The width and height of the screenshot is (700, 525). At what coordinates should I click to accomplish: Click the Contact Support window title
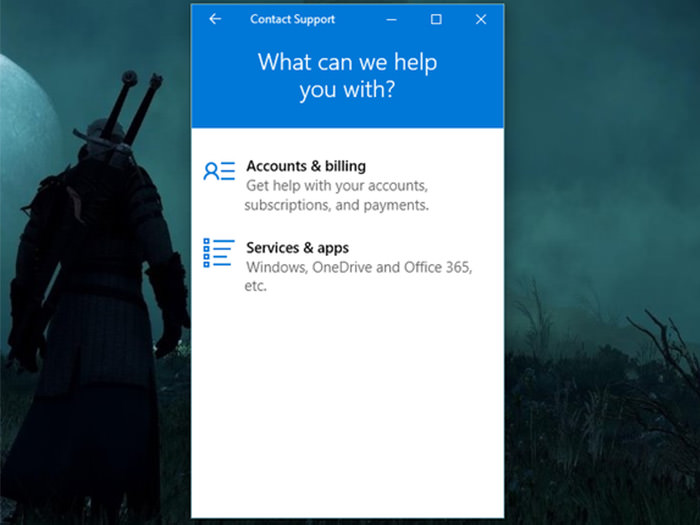[x=292, y=19]
